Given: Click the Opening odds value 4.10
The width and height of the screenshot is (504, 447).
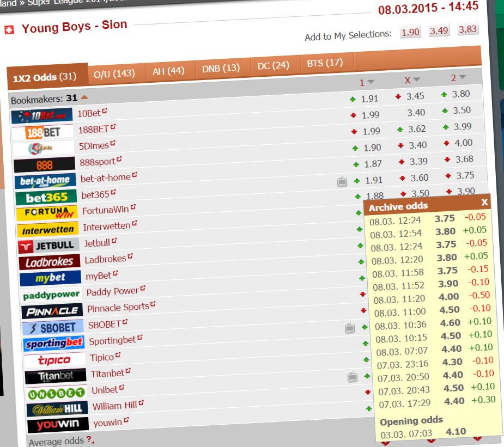Looking at the screenshot, I should (x=456, y=432).
